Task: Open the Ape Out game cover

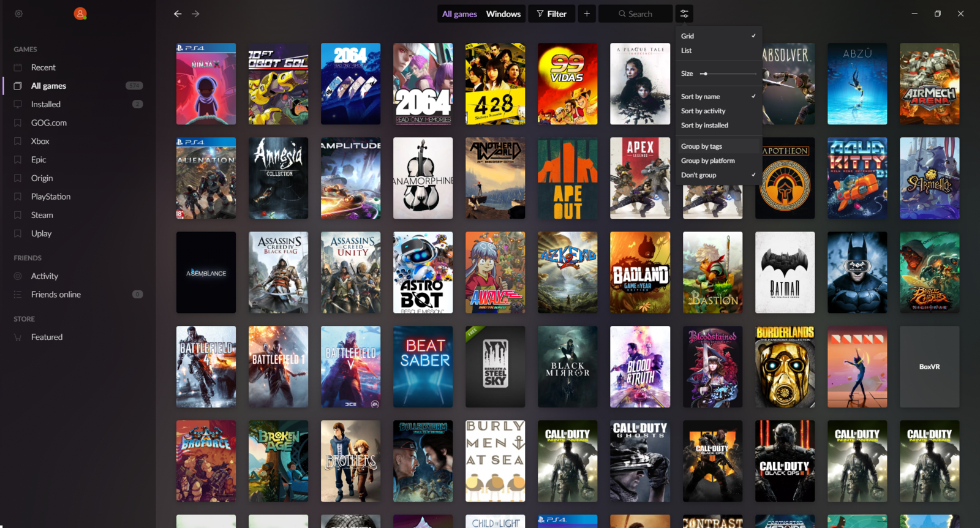Action: [567, 178]
